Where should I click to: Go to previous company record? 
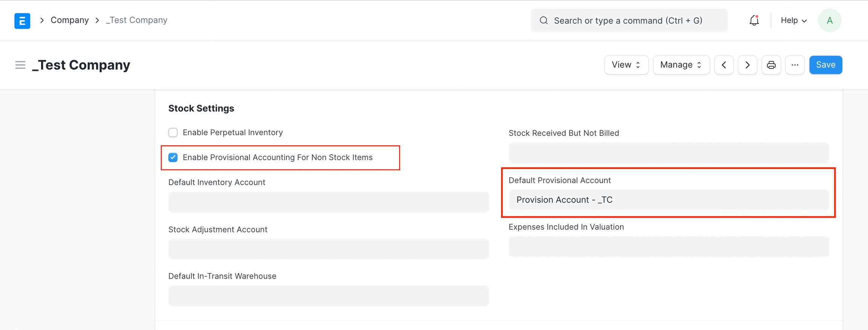click(724, 65)
